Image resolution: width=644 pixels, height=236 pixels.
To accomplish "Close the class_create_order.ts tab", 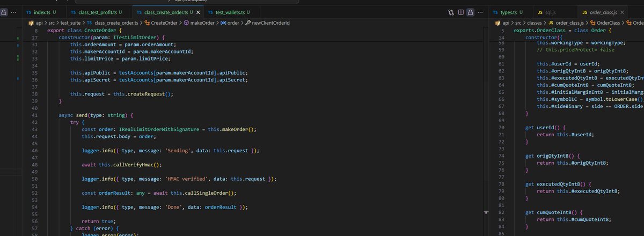I will [199, 12].
